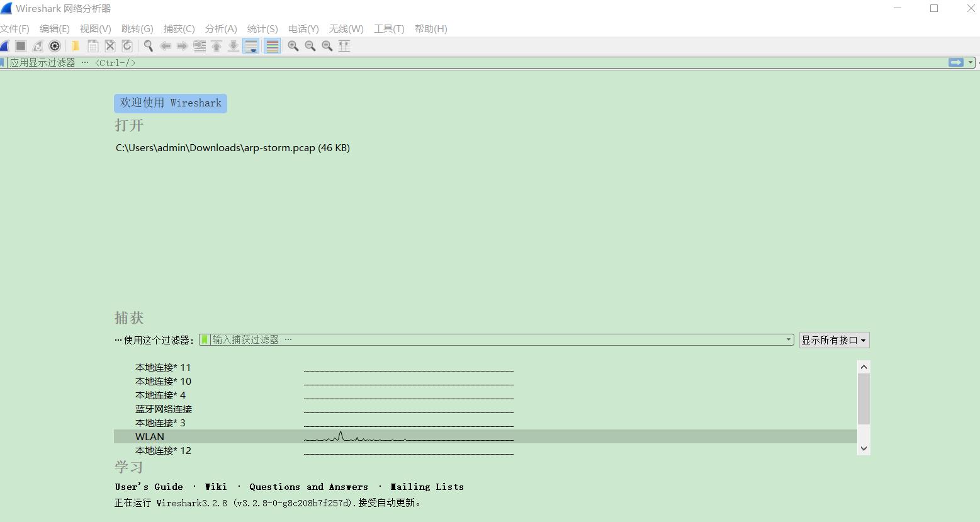Select the 蓝牙网络连接 interface
Screen dimensions: 980x522
click(485, 409)
